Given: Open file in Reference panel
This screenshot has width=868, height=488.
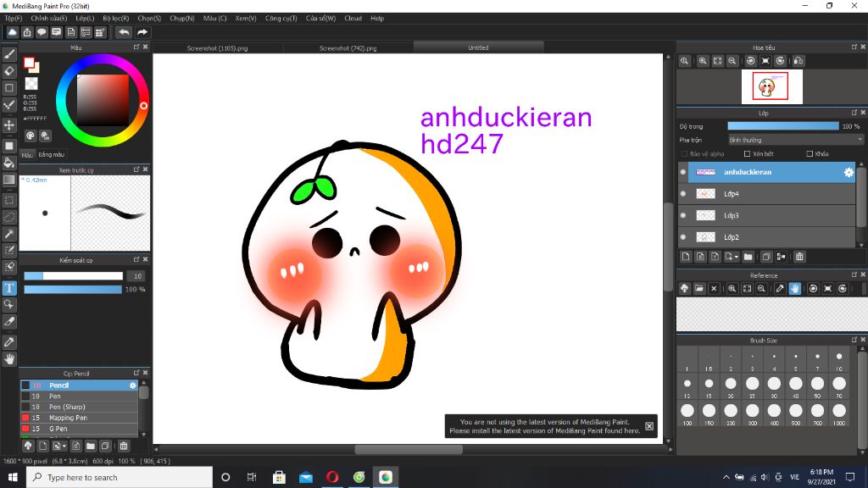Looking at the screenshot, I should click(x=699, y=288).
